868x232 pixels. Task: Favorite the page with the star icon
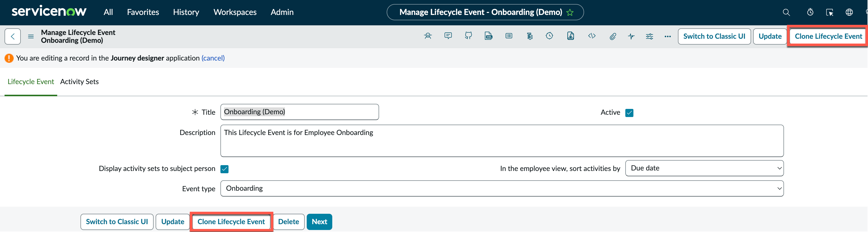[570, 12]
